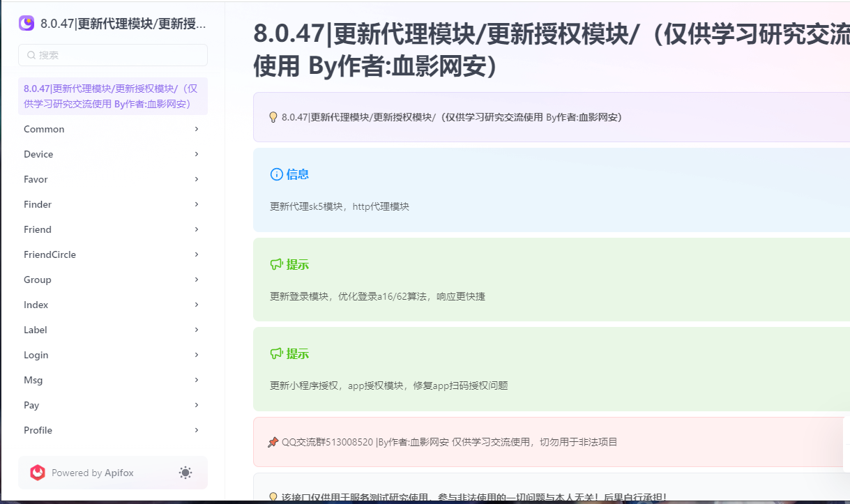This screenshot has width=850, height=504.
Task: Select the Profile sidebar entry
Action: (38, 430)
